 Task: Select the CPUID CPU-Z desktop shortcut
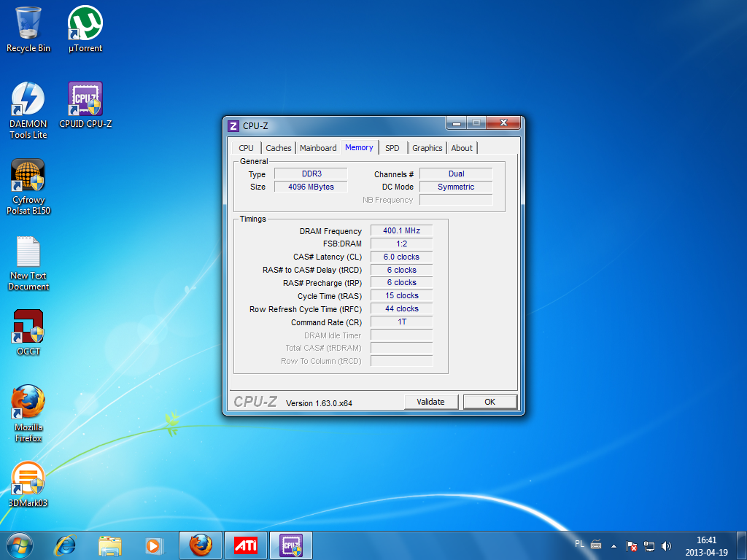click(85, 100)
